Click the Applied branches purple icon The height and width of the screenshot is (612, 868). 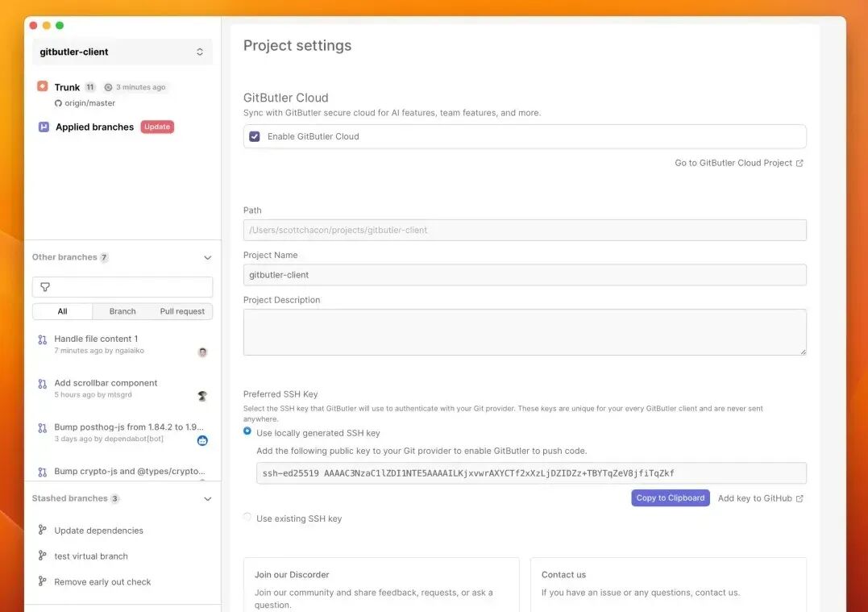(44, 127)
